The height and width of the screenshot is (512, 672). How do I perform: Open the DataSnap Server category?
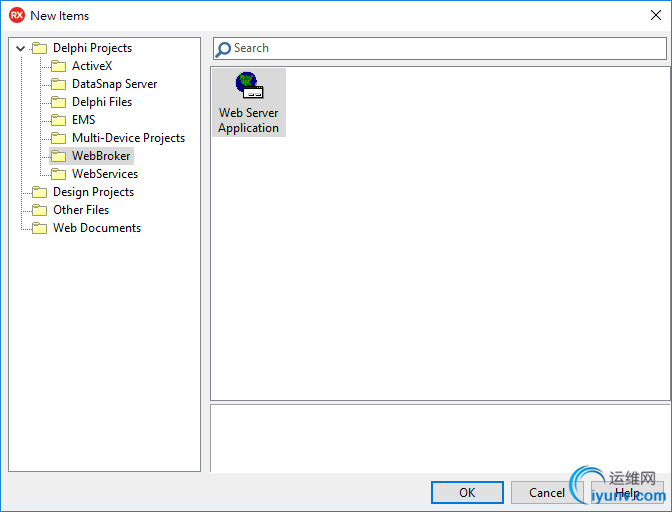point(114,84)
